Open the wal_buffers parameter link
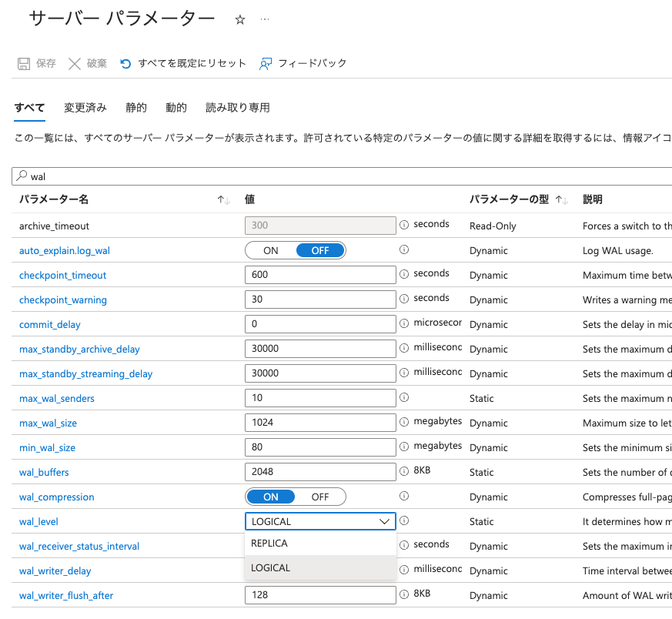Viewport: 672px width, 619px height. (x=44, y=473)
